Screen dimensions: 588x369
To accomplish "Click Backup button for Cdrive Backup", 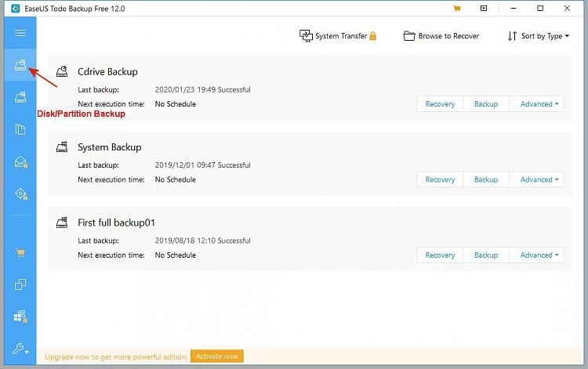I will [486, 104].
